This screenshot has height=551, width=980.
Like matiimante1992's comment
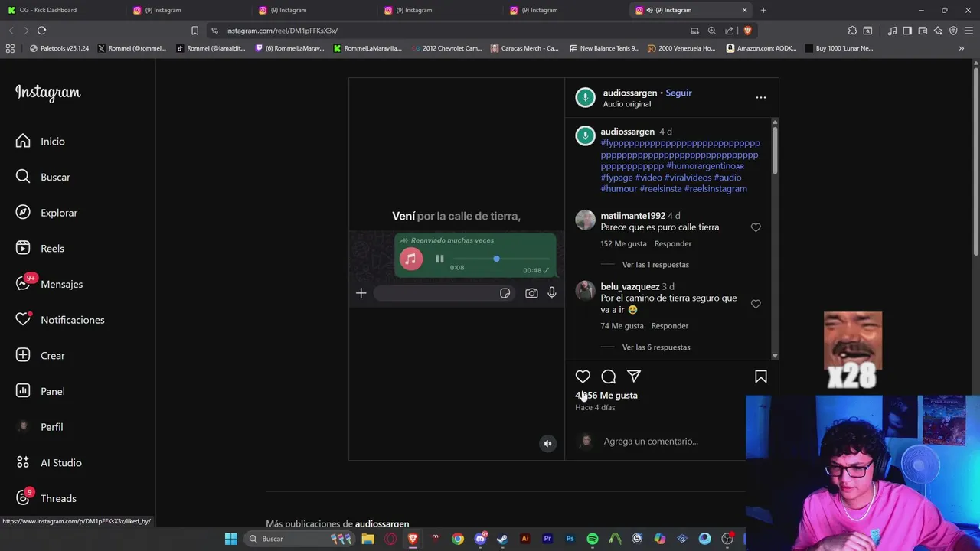click(x=756, y=227)
